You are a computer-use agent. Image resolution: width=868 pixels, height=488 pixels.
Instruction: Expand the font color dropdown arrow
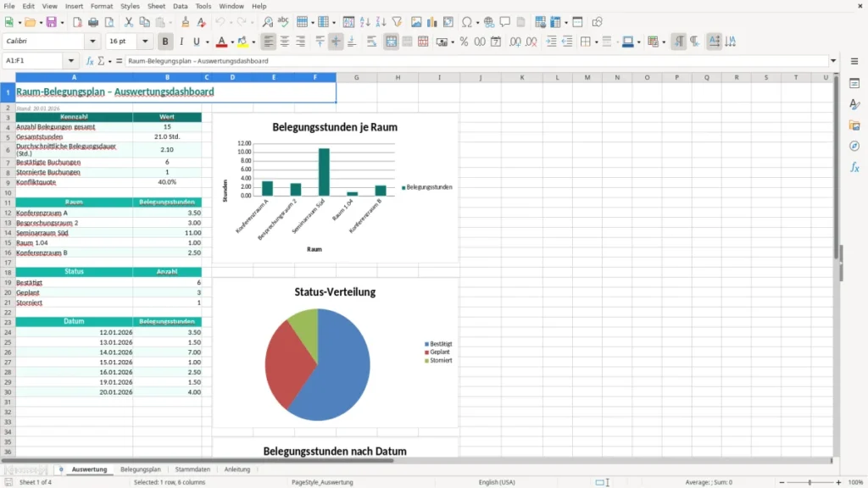pos(232,42)
